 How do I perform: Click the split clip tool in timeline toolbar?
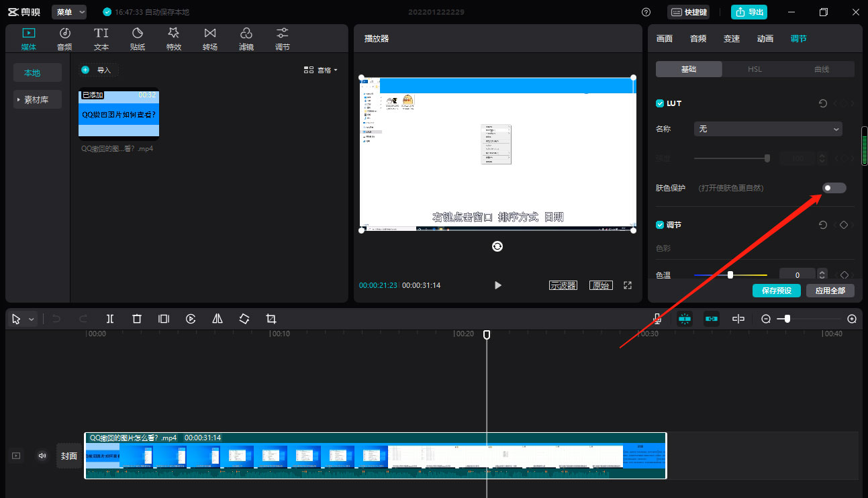[110, 319]
